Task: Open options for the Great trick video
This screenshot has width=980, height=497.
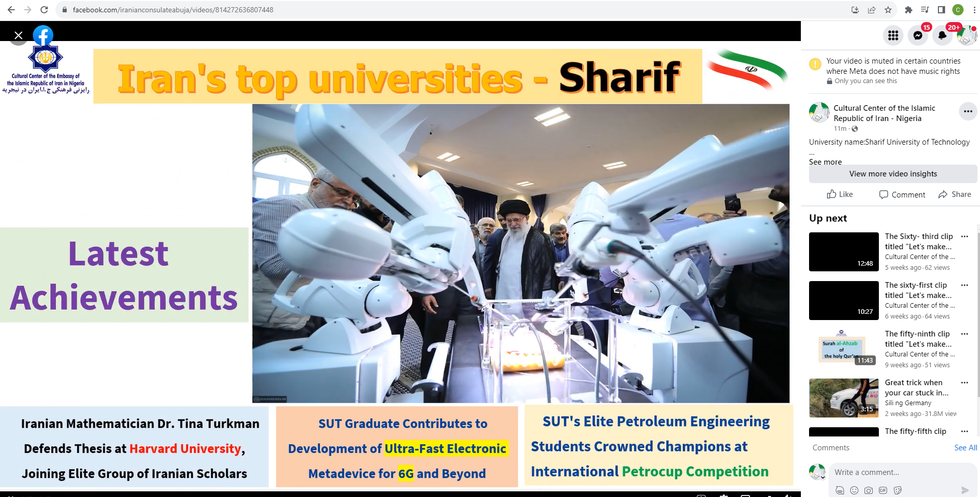Action: point(965,383)
